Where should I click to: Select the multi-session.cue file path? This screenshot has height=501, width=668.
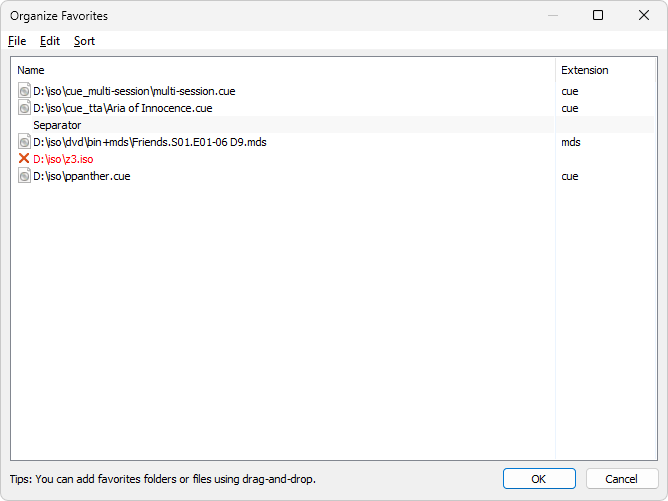134,91
